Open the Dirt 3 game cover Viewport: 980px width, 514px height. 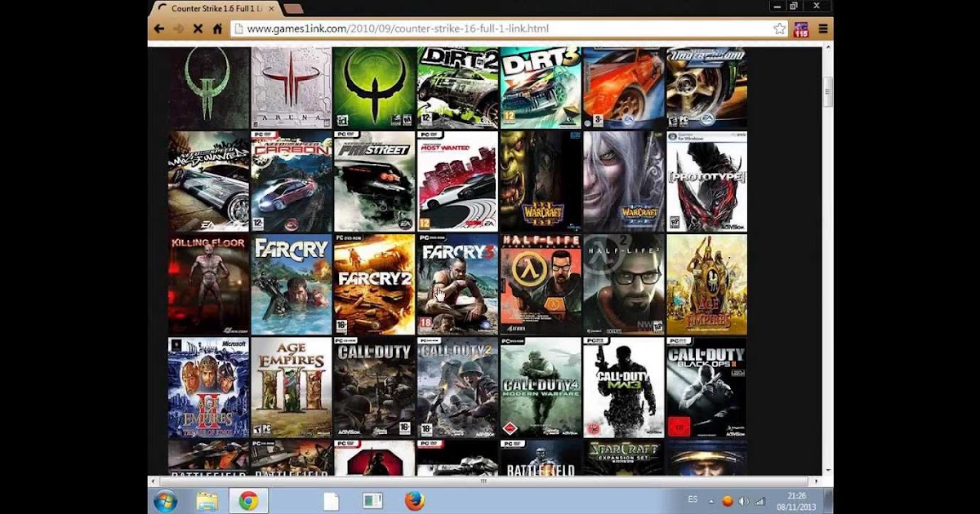tap(541, 88)
